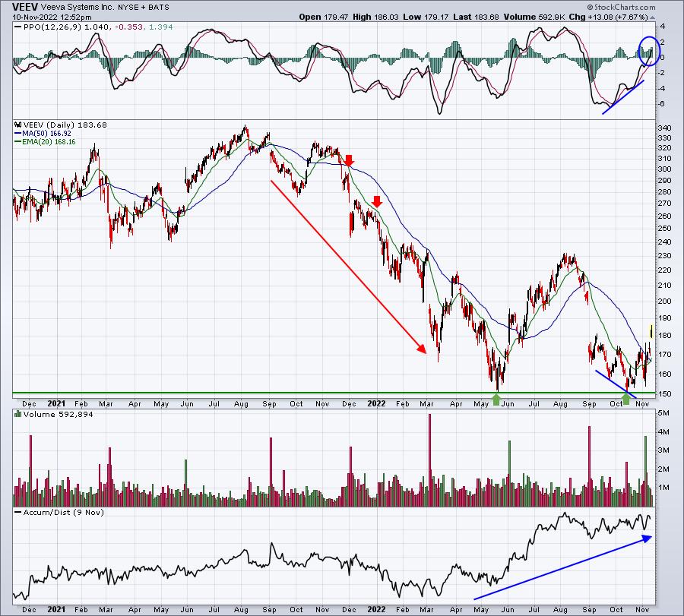This screenshot has height=616, width=684.
Task: Click the lower red down arrow annotation
Action: pos(377,201)
